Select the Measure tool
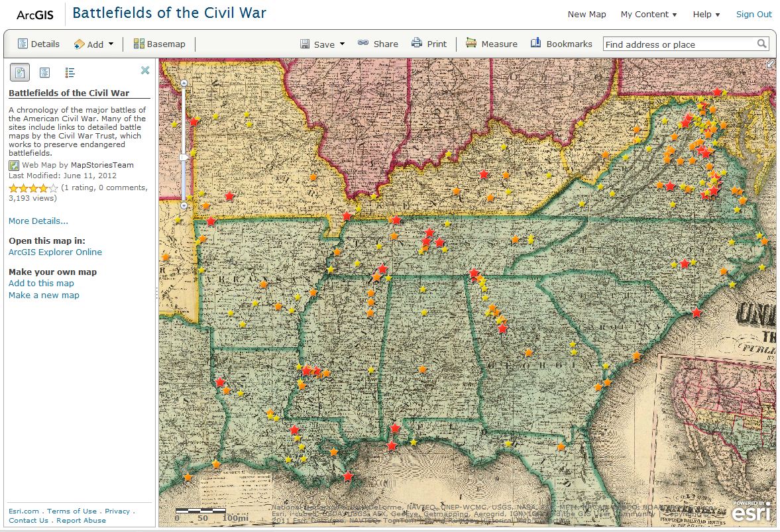Viewport: 780px width, 532px height. [491, 44]
